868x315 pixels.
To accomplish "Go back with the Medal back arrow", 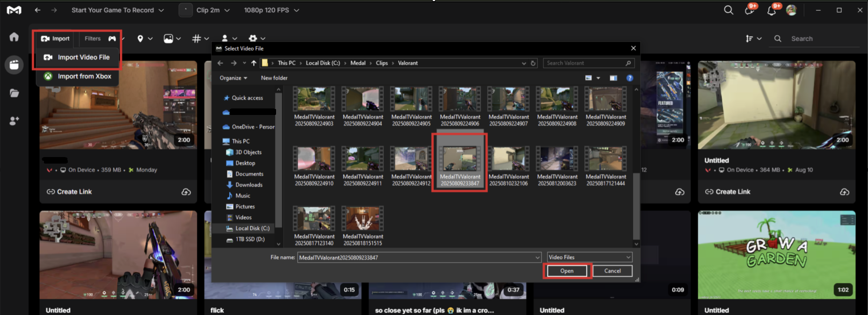I will tap(37, 10).
